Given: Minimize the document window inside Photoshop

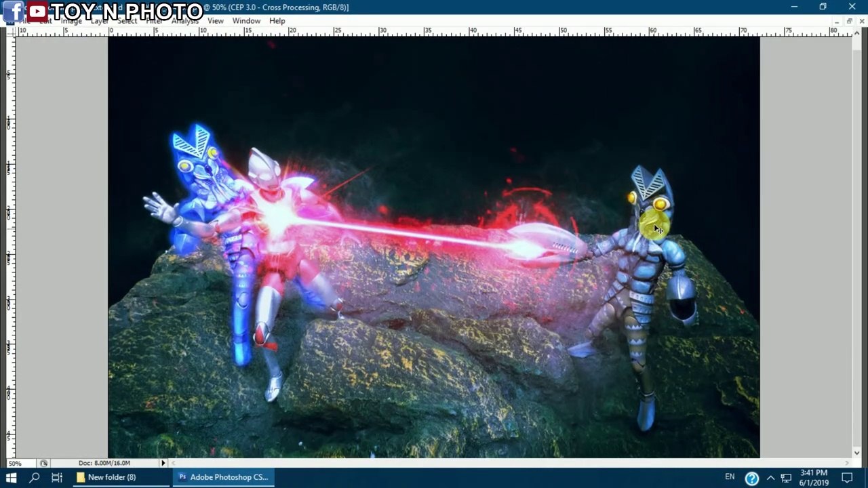Looking at the screenshot, I should click(x=837, y=21).
